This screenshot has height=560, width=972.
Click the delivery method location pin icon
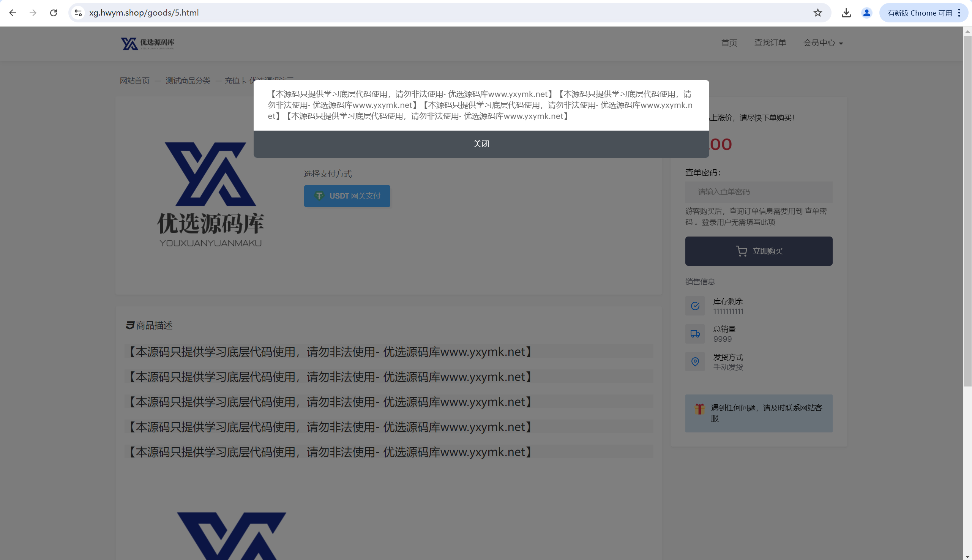(x=695, y=361)
